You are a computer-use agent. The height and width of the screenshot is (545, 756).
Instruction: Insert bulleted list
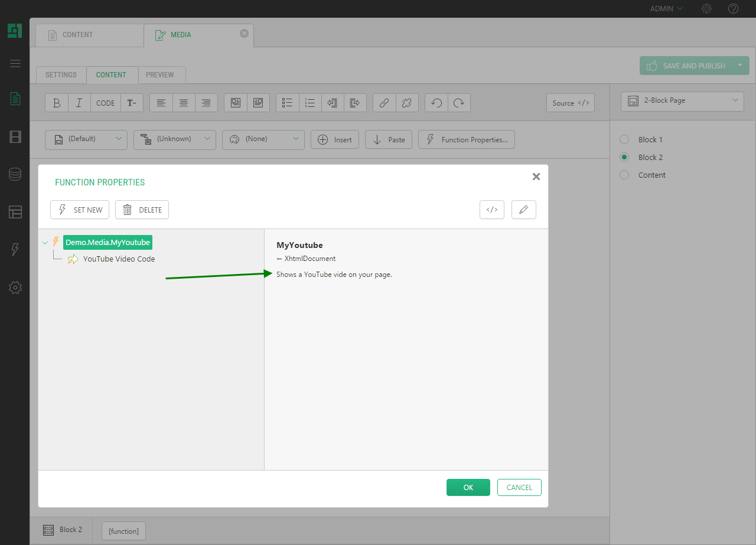click(288, 103)
